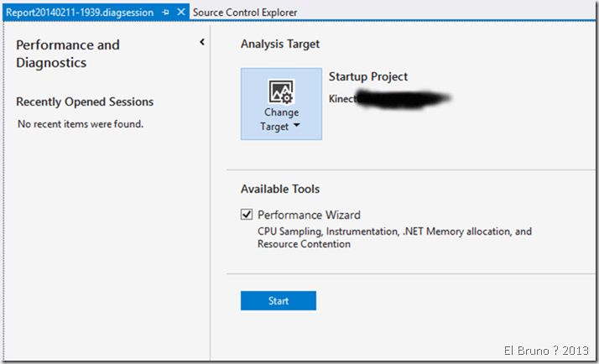Select the redacted Kinect project name
Image resolution: width=599 pixels, height=364 pixels.
pyautogui.click(x=390, y=98)
